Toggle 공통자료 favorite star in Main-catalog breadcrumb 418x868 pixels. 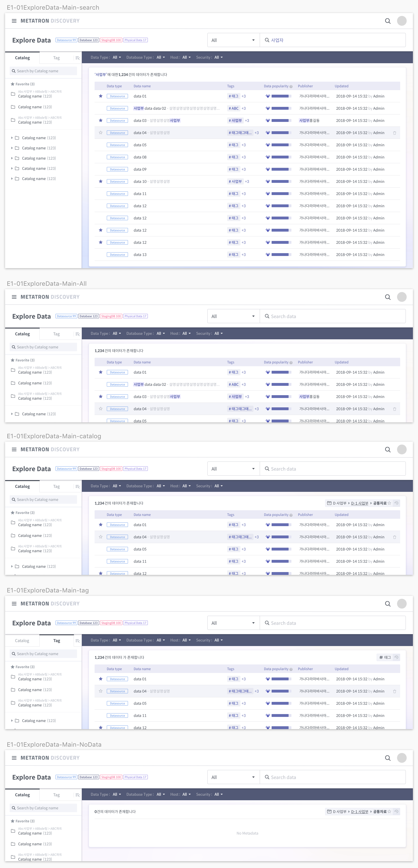389,503
